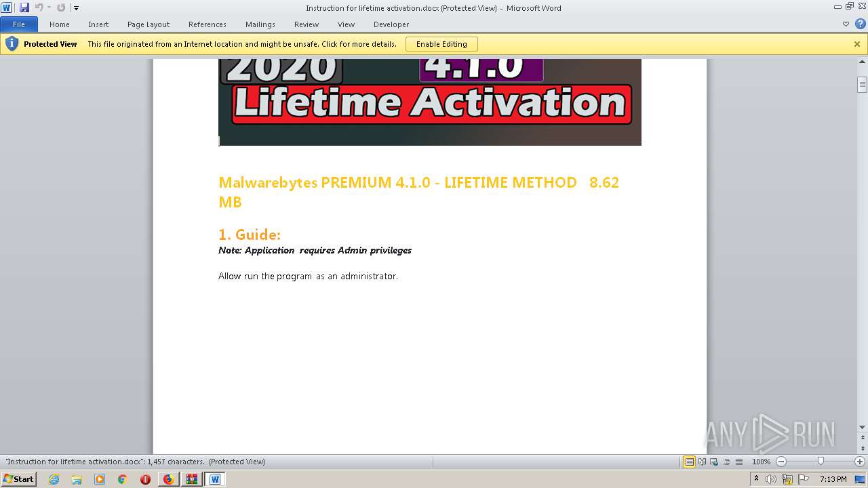This screenshot has height=488, width=868.
Task: Open Firefox from the taskbar
Action: click(x=168, y=479)
